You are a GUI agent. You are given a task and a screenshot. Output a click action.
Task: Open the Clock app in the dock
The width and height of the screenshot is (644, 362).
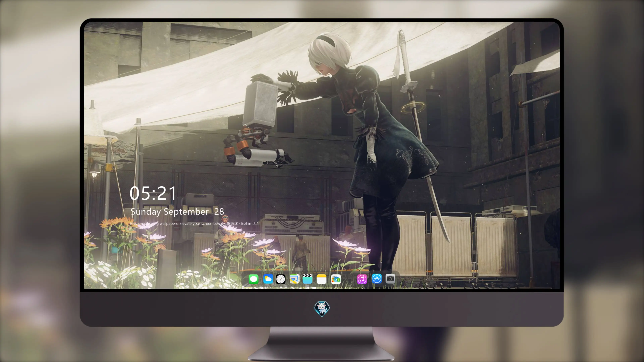tap(281, 279)
